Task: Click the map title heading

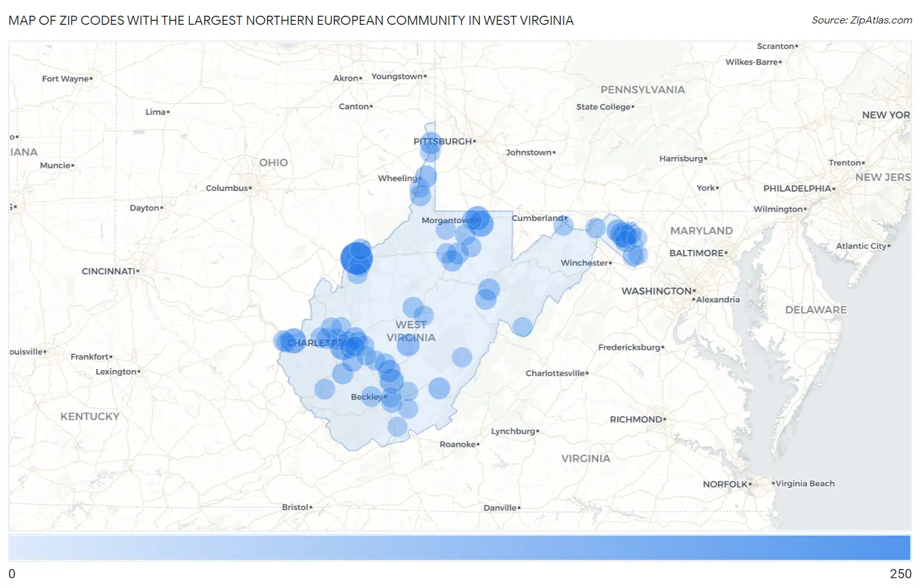Action: pos(291,20)
